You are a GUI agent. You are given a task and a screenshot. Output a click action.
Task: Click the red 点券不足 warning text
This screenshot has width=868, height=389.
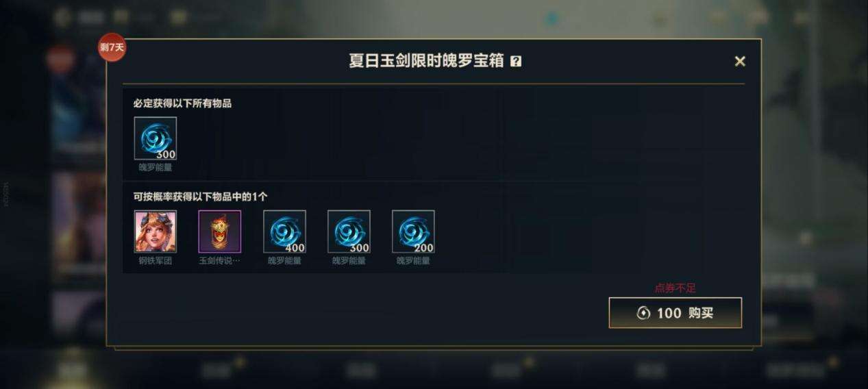pos(675,288)
